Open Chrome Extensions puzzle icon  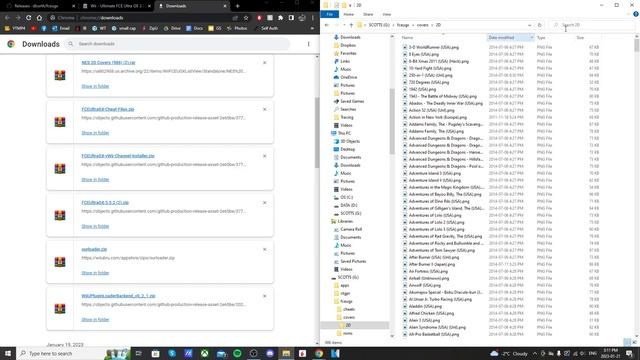pyautogui.click(x=280, y=18)
